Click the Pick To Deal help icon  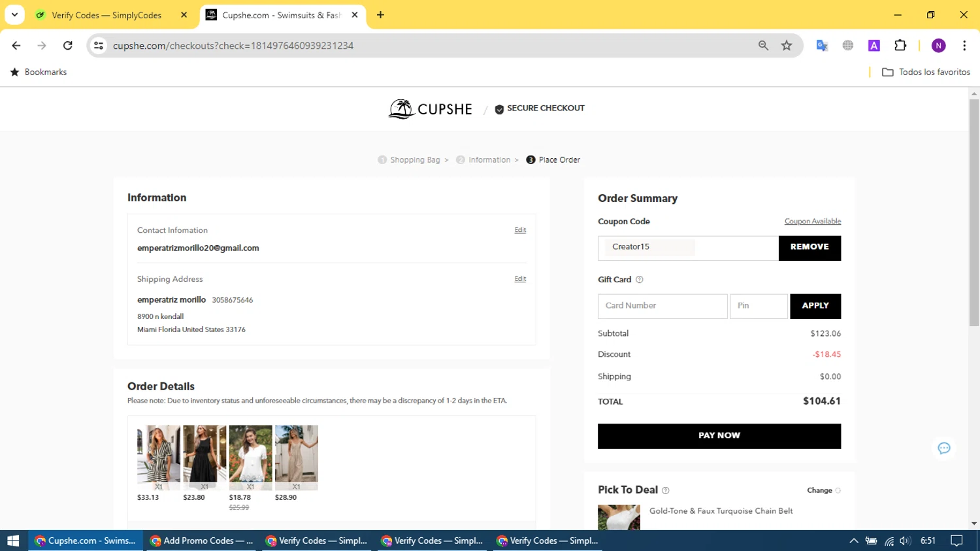tap(666, 490)
